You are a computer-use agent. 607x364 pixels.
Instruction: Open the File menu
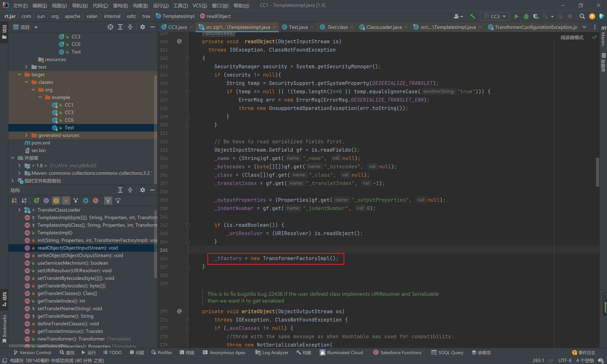coord(20,5)
